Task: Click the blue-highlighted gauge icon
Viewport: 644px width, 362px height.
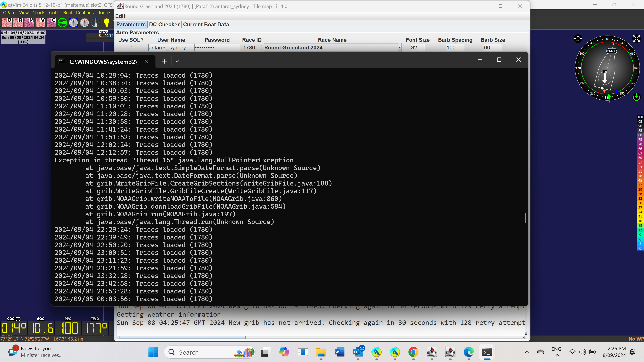Action: (73, 23)
